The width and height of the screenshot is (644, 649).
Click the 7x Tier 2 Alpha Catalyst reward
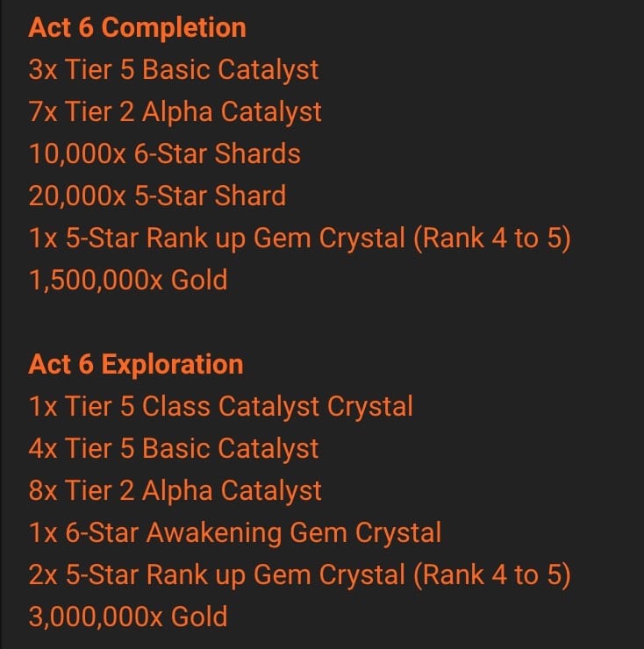coord(175,111)
